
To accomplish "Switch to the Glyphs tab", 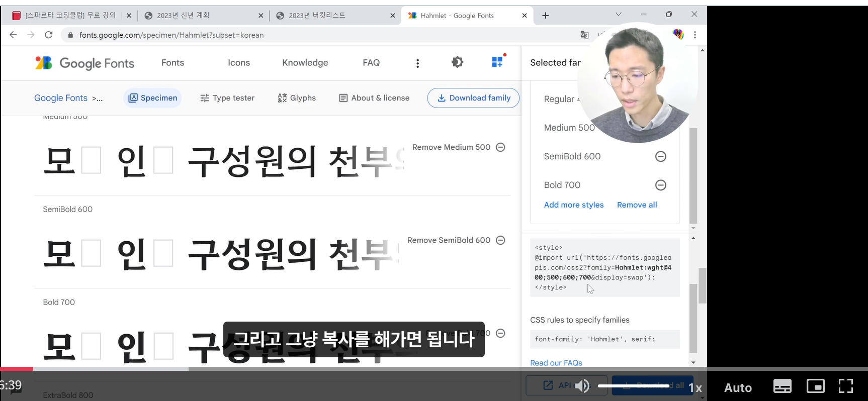I will (x=297, y=98).
